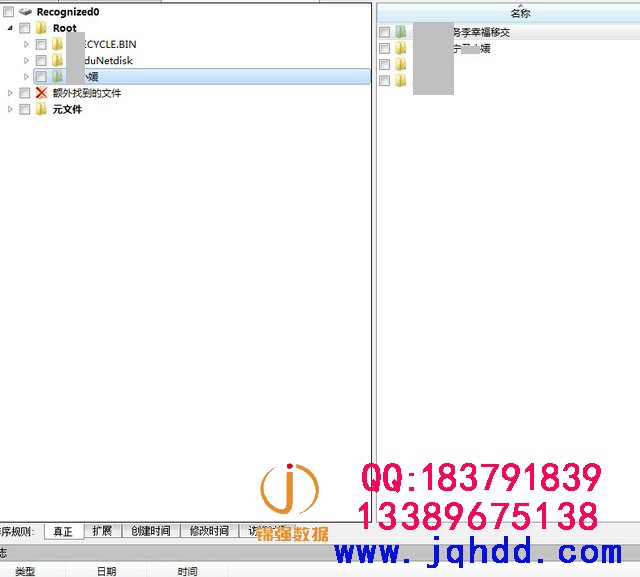This screenshot has height=577, width=640.
Task: Tick the 额外找到的文件 checkbox
Action: tap(24, 93)
